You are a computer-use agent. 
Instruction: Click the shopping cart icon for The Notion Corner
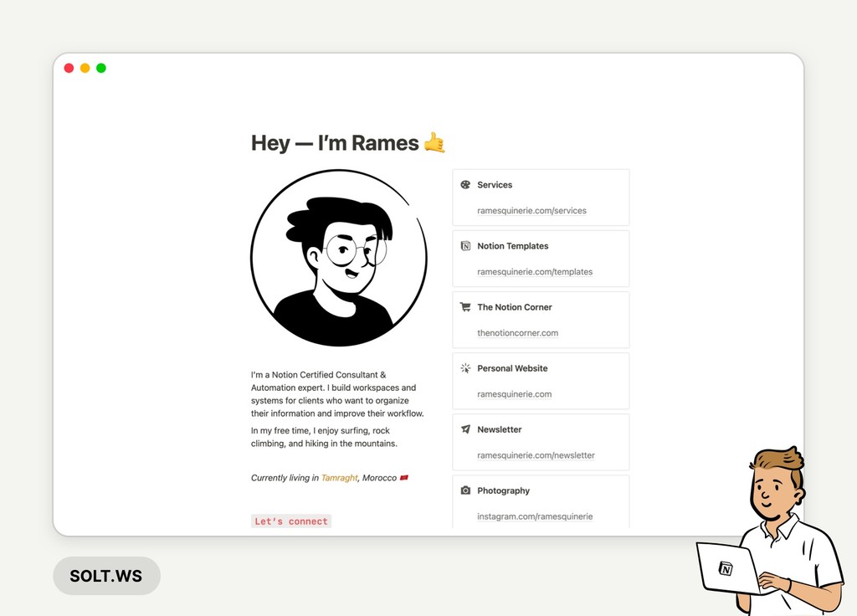click(465, 306)
